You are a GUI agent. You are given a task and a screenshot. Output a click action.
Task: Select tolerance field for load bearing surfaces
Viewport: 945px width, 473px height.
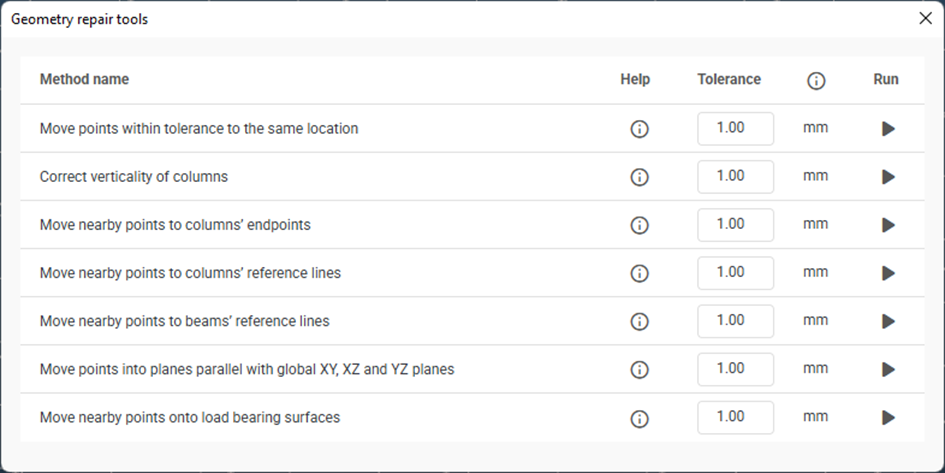(735, 417)
